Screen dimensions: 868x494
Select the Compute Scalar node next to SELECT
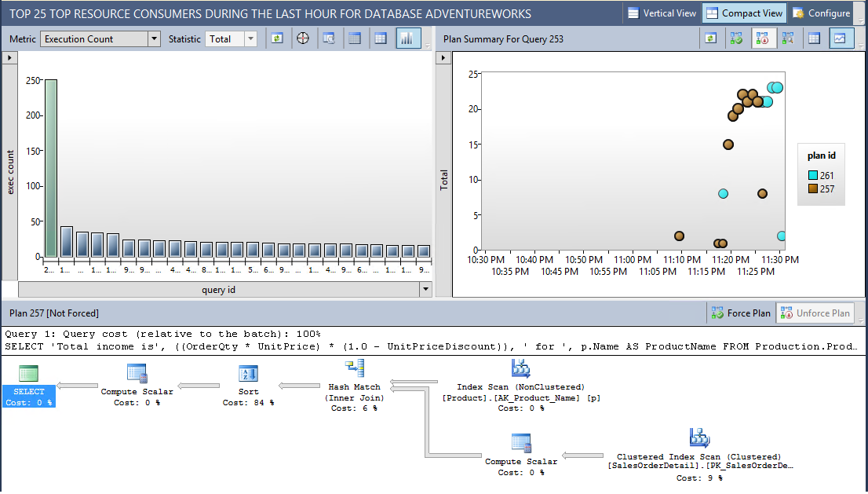tap(137, 386)
